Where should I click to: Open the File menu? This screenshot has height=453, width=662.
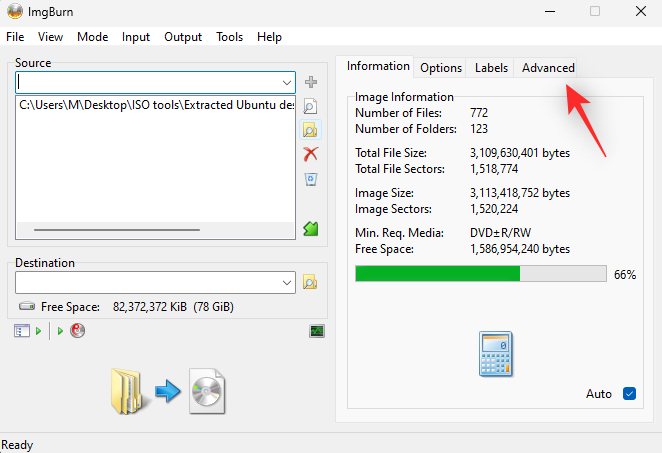[15, 37]
